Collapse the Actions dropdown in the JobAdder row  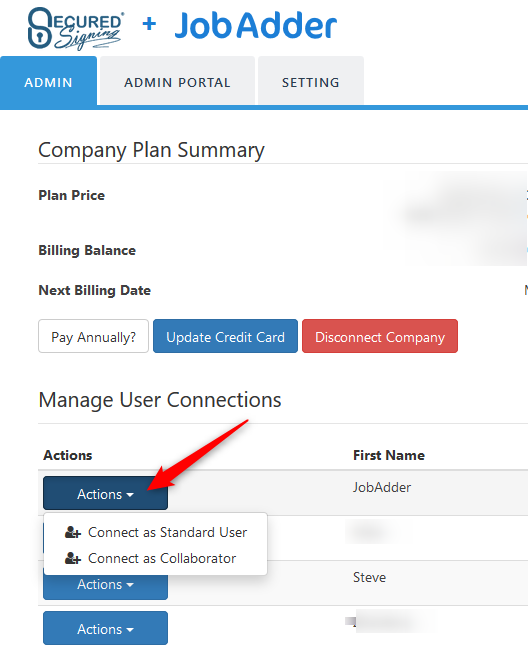point(105,493)
